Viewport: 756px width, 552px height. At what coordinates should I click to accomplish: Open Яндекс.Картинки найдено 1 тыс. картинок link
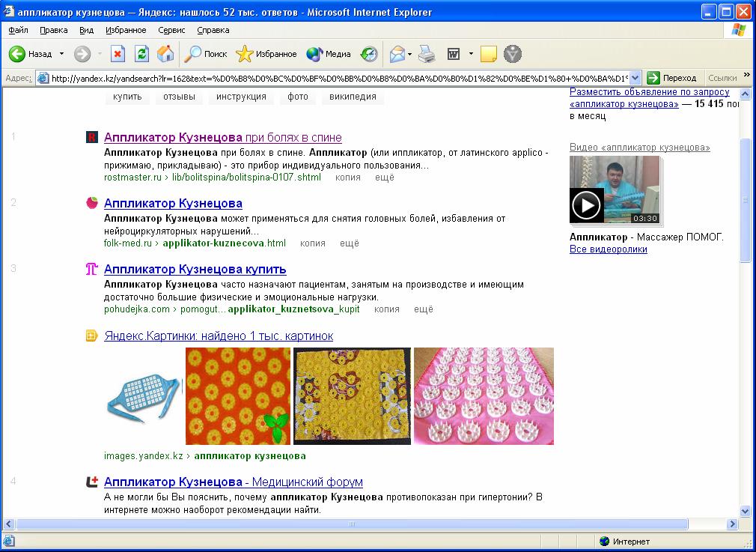[219, 336]
